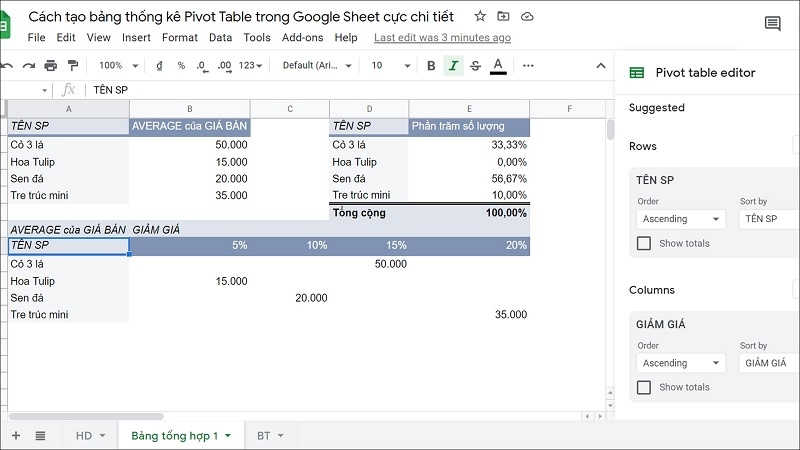This screenshot has height=450, width=800.
Task: Select column E header
Action: pyautogui.click(x=469, y=109)
